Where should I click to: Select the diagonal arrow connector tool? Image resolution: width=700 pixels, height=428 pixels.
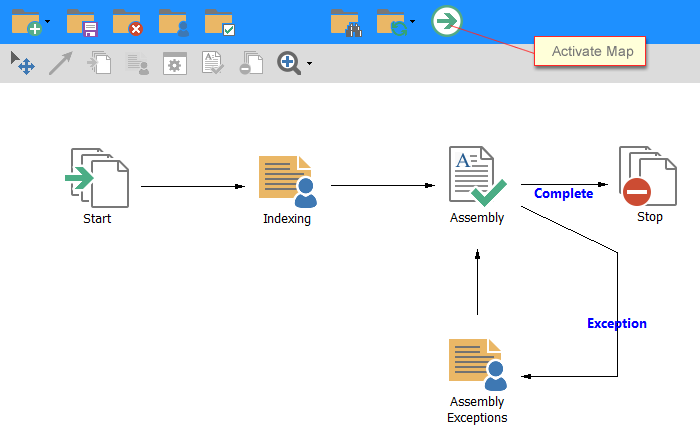pos(61,64)
